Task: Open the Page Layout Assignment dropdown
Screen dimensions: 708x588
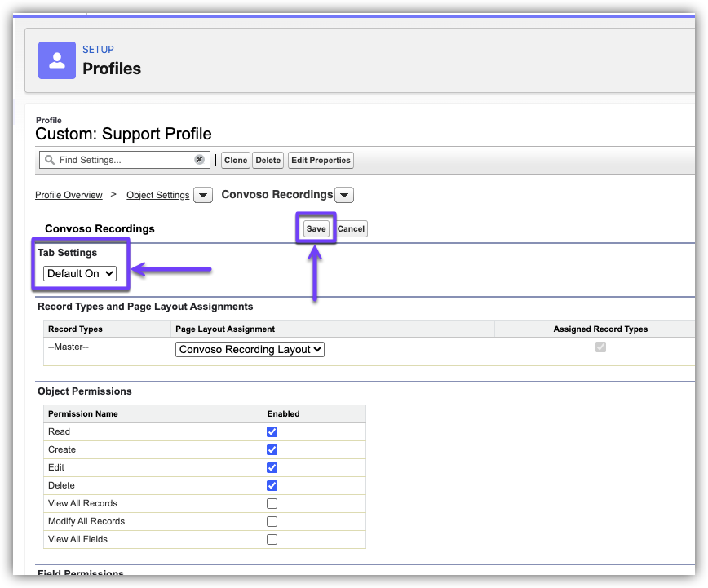Action: click(x=250, y=349)
